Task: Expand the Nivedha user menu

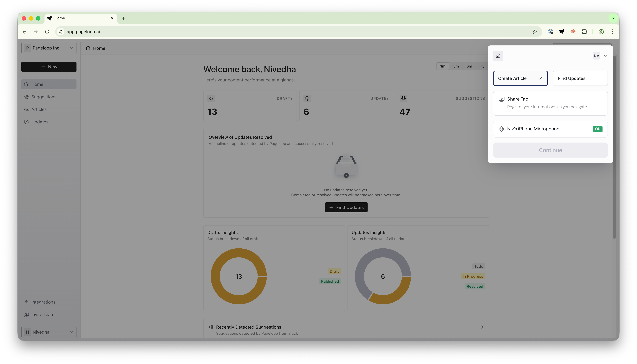Action: (49, 332)
